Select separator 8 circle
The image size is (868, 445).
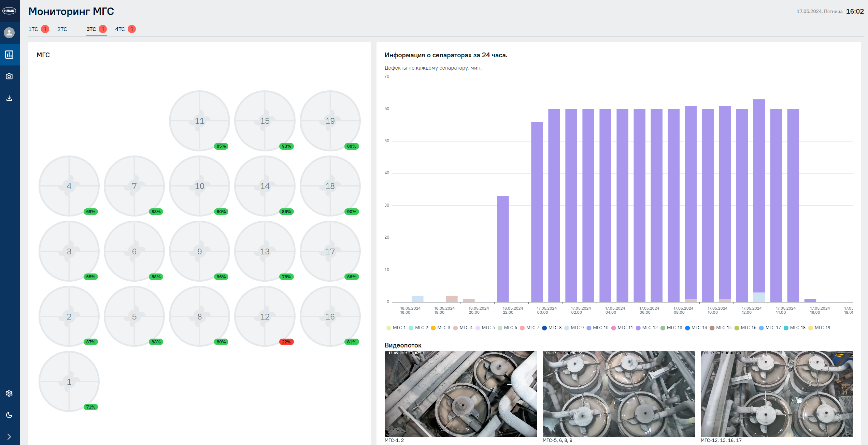tap(199, 316)
